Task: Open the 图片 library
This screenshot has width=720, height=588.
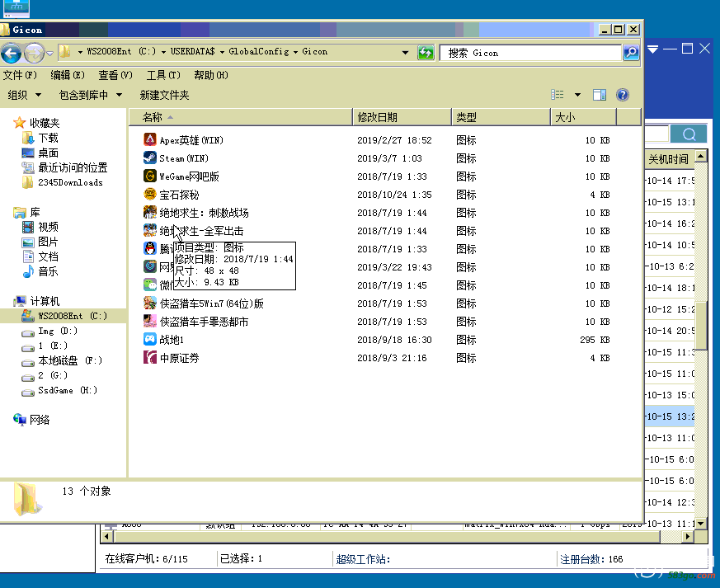Action: click(40, 242)
